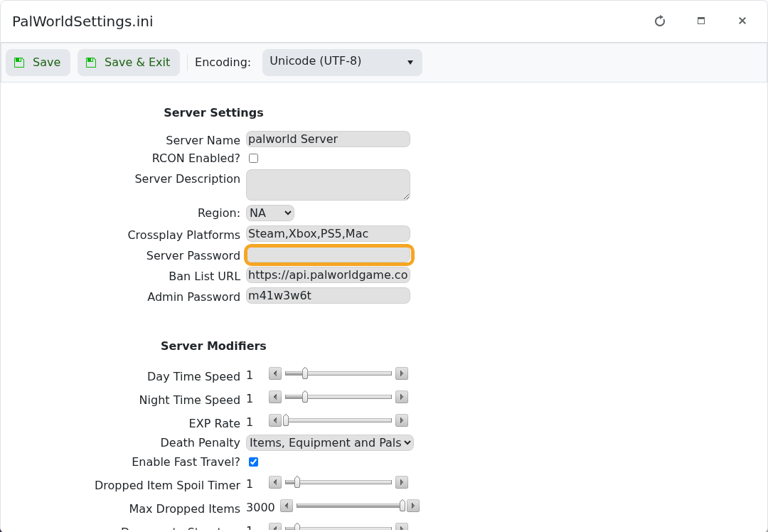Click the Server Settings heading
Screen dimensions: 768x532
click(213, 112)
